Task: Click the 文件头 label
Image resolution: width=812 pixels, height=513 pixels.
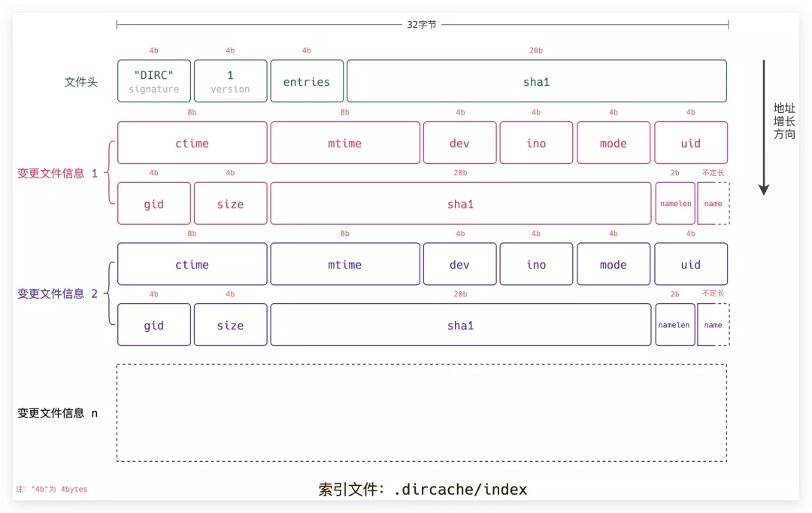Action: (x=80, y=82)
